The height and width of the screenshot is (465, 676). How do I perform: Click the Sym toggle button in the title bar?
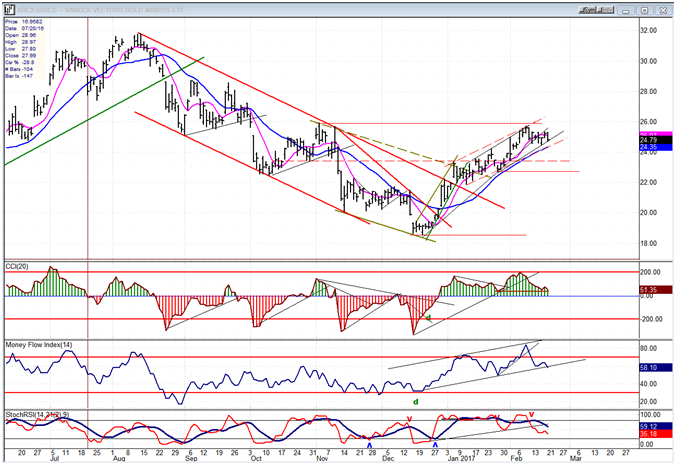(588, 10)
